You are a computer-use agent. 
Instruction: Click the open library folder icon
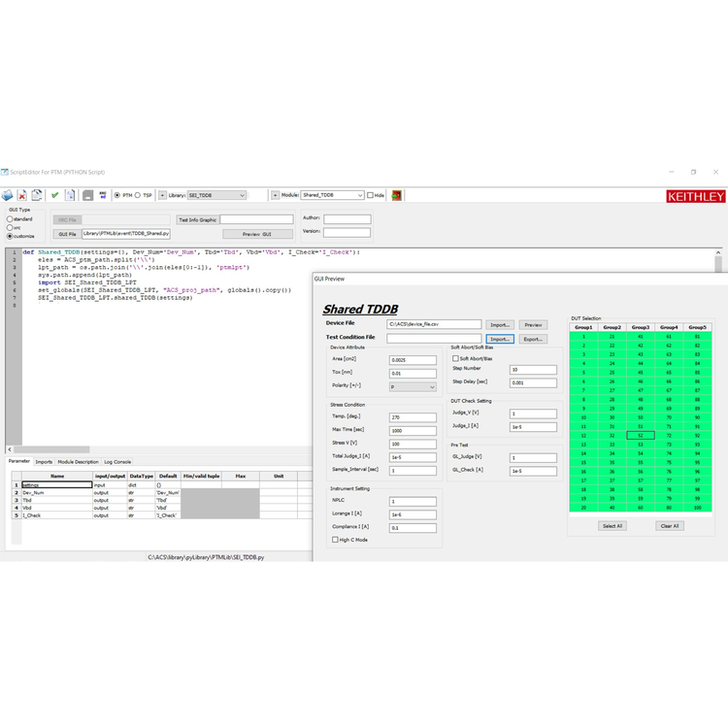[7, 195]
